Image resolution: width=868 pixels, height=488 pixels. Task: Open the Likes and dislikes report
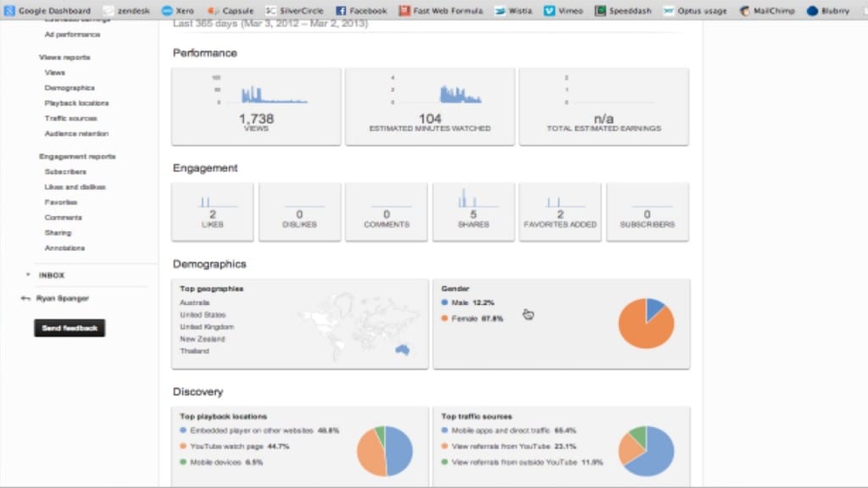coord(75,187)
